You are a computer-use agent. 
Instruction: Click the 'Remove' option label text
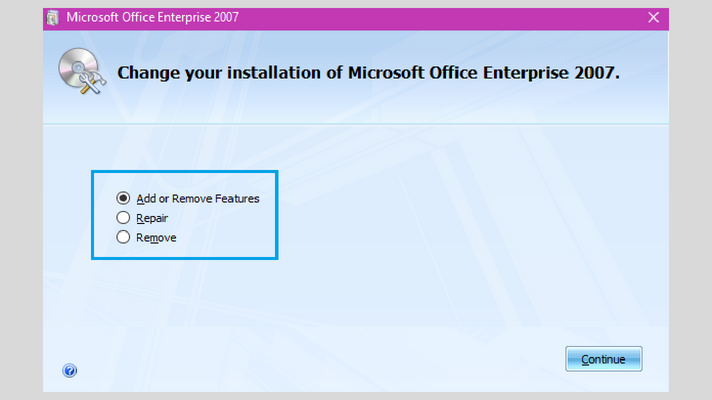point(156,238)
